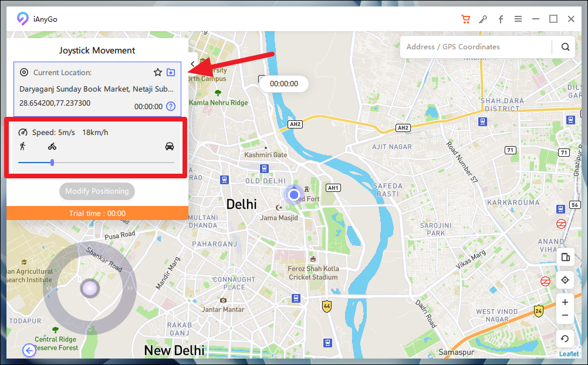Recenter map with the crosshair locate icon

(565, 280)
